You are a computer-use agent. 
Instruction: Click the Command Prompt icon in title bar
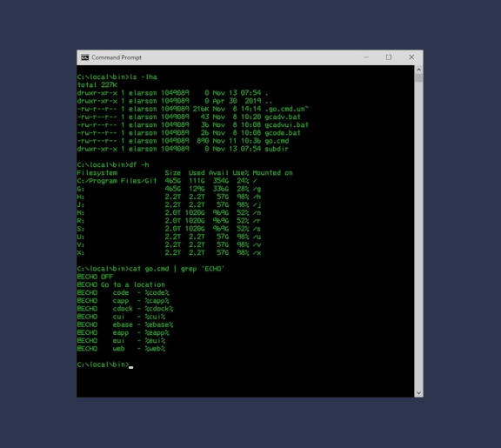(84, 57)
